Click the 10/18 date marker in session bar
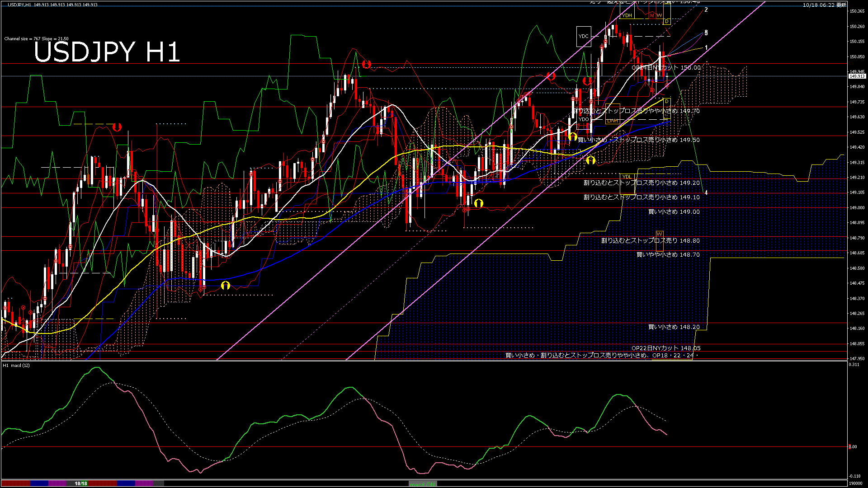 point(81,483)
